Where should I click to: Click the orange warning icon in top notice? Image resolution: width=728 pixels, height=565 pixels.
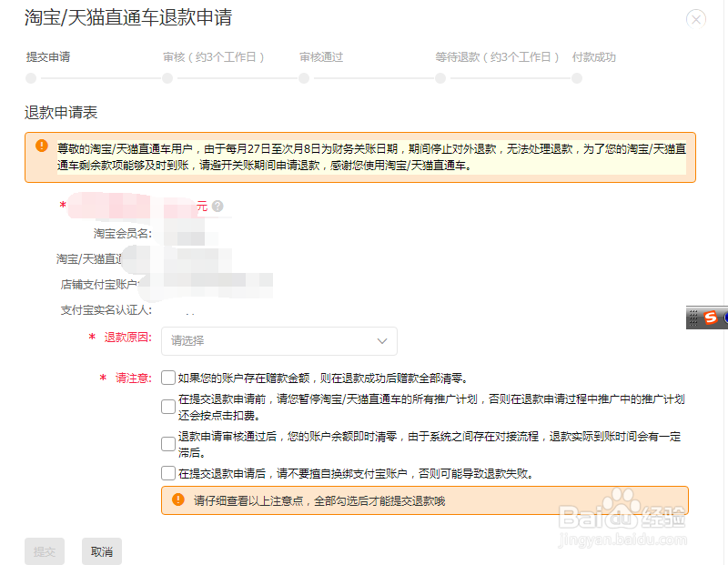pyautogui.click(x=42, y=146)
